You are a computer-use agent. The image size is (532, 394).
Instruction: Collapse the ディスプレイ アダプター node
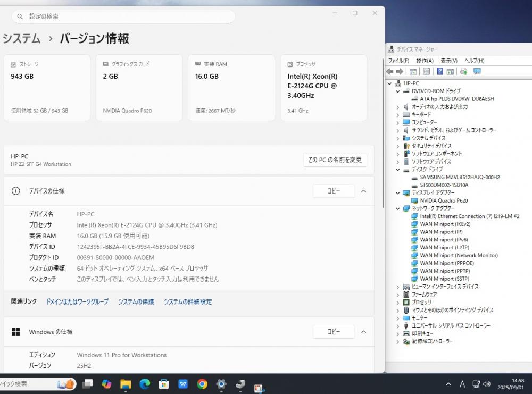click(398, 193)
